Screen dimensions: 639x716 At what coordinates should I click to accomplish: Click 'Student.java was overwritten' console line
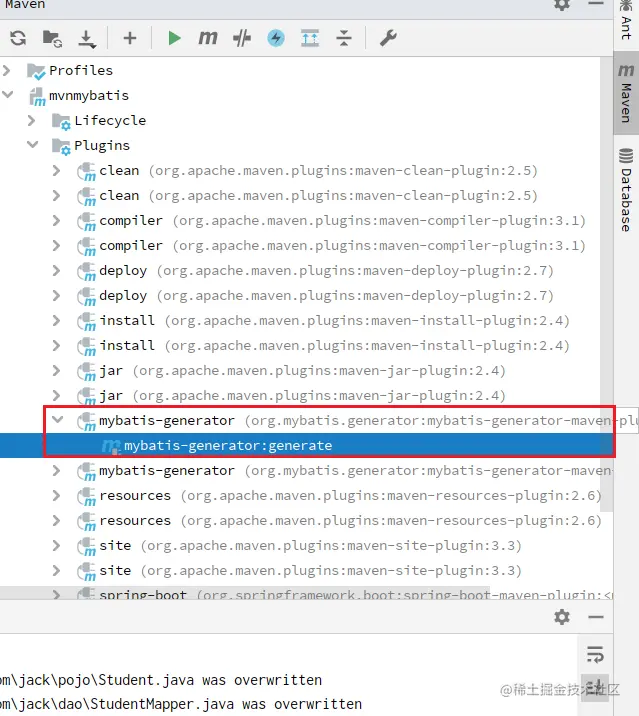(x=210, y=680)
